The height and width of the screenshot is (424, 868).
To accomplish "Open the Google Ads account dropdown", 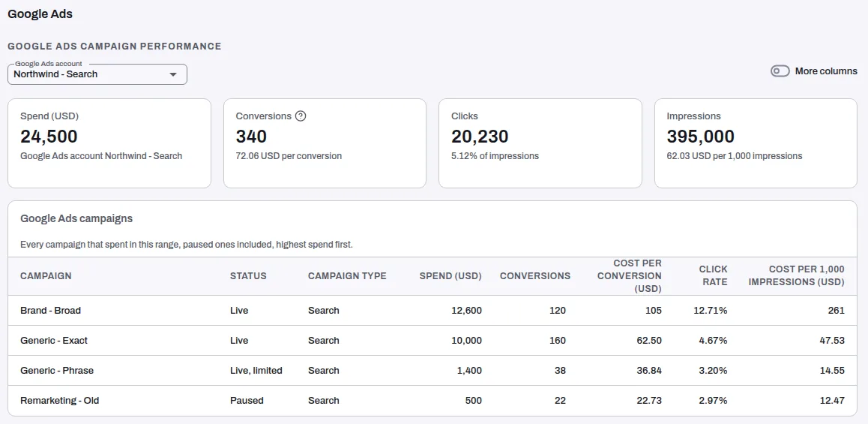I will pyautogui.click(x=97, y=74).
